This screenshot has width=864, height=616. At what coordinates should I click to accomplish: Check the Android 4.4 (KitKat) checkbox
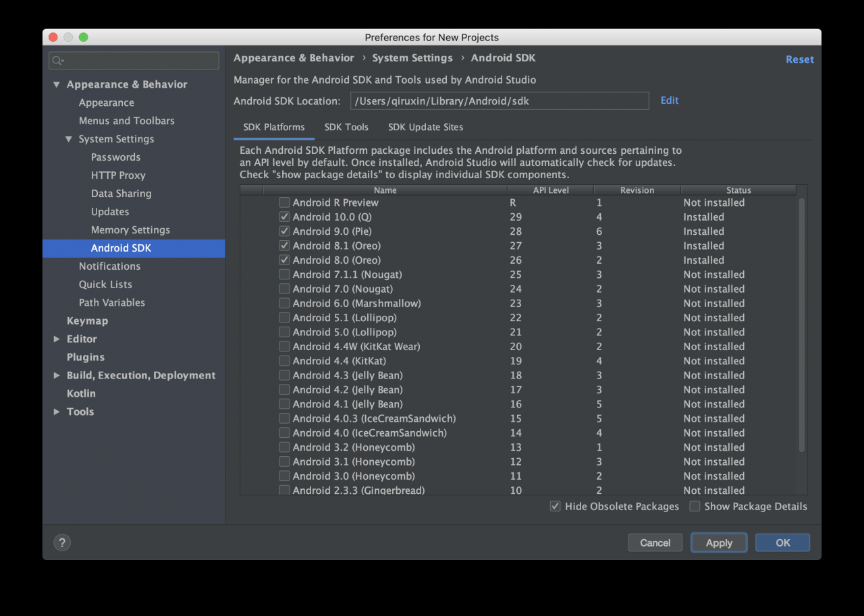point(284,361)
